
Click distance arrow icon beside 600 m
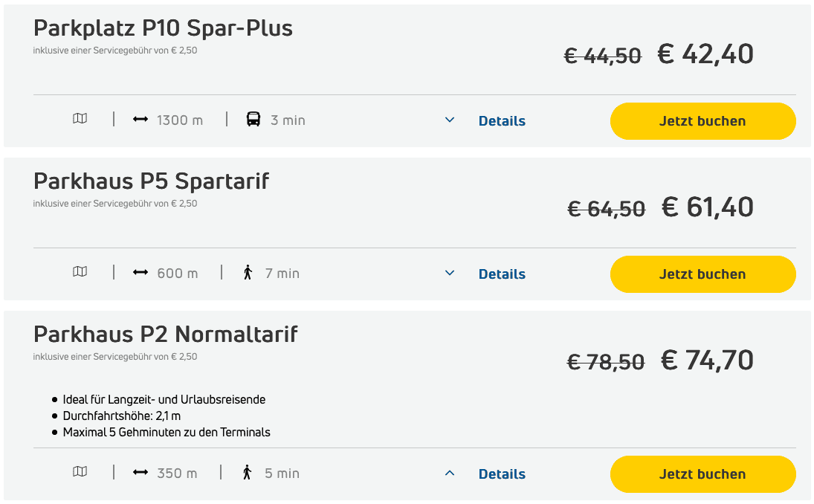[140, 273]
